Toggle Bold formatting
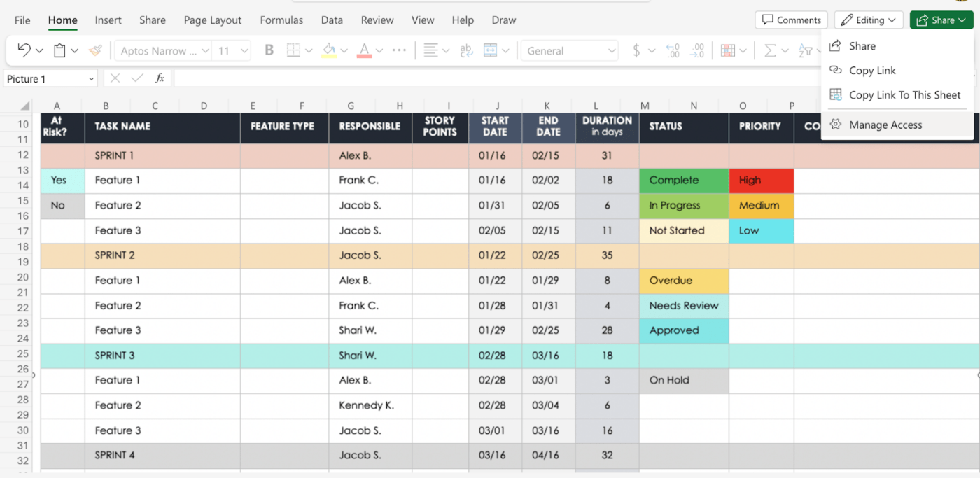The width and height of the screenshot is (980, 478). pos(269,50)
